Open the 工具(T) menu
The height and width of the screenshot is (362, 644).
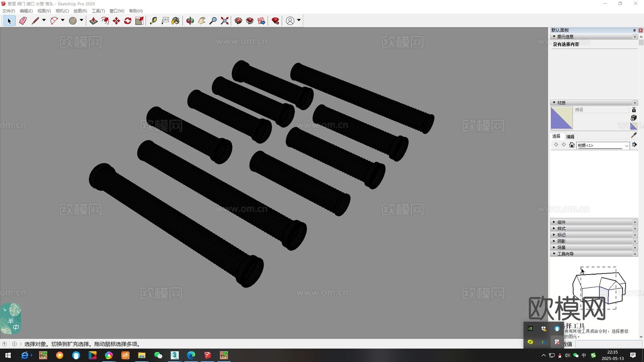98,11
